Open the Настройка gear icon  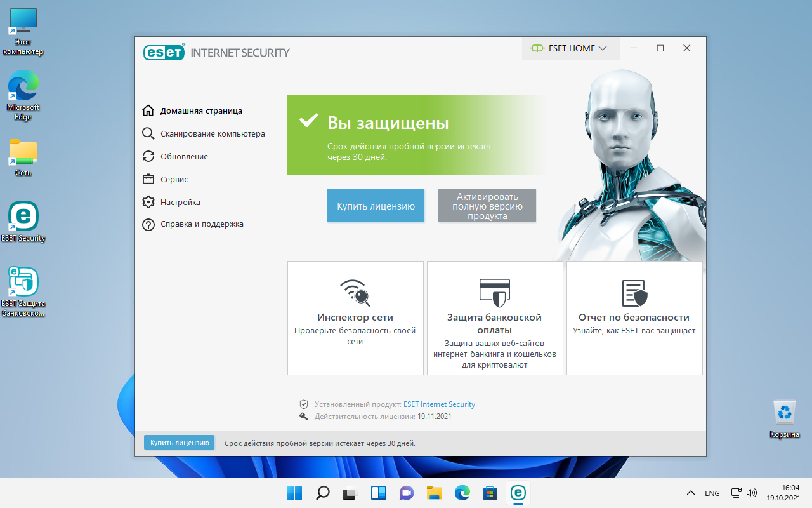148,201
